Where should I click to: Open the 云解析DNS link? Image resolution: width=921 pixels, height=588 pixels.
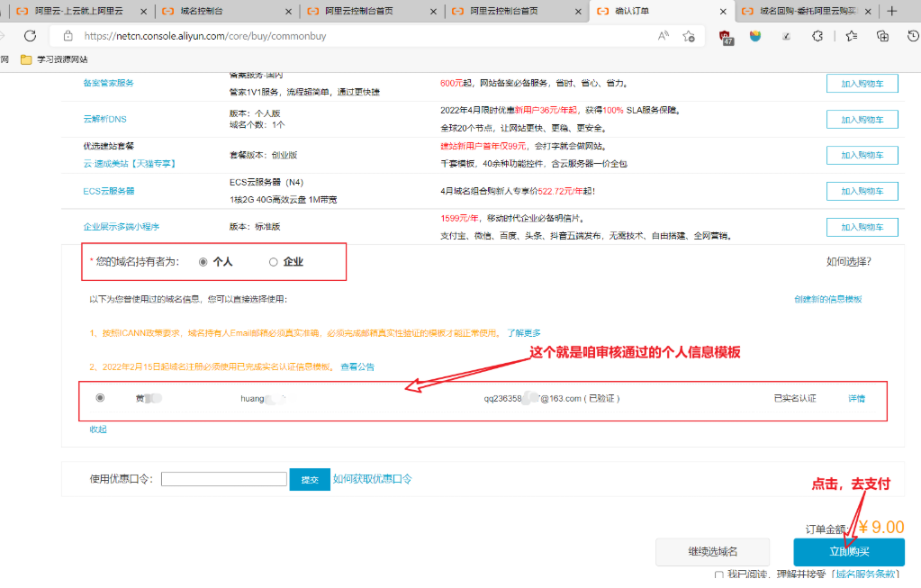[x=104, y=119]
